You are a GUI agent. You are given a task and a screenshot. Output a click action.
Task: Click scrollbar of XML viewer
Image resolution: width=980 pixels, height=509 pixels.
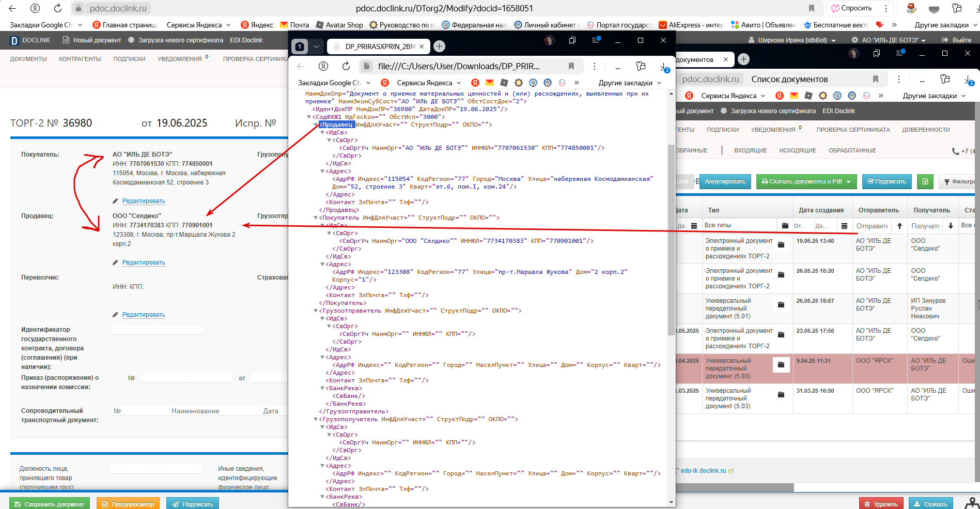tap(671, 240)
